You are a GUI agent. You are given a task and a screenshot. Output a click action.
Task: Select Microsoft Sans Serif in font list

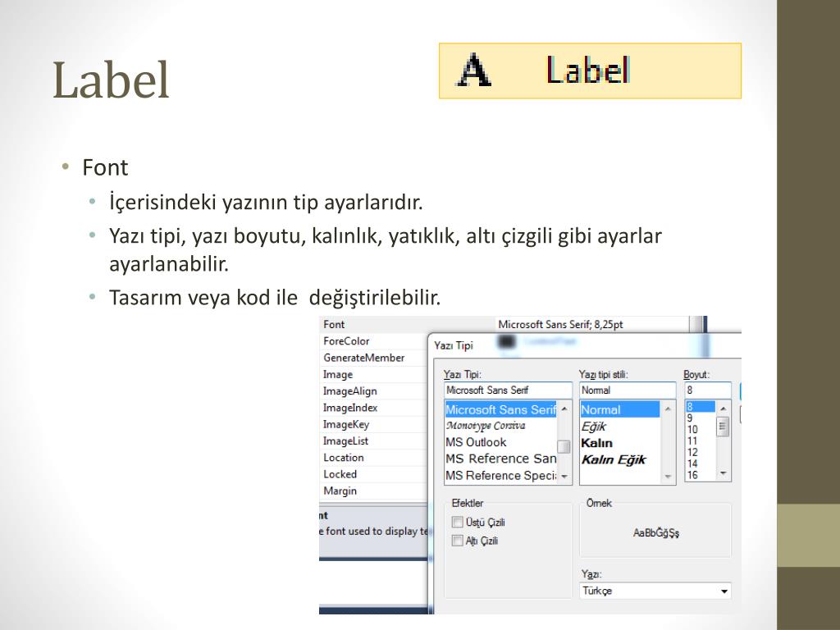pos(501,410)
